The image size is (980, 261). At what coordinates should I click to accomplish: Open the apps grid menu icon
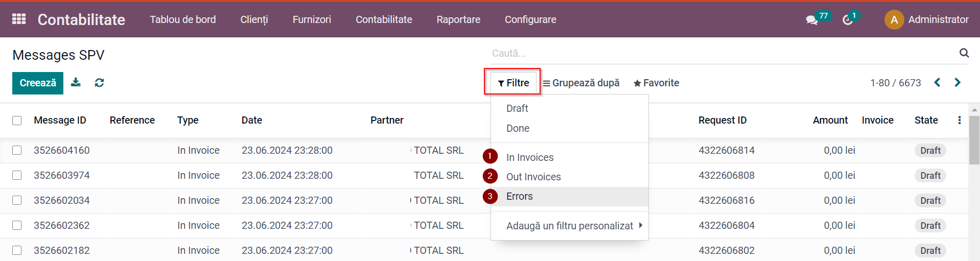pyautogui.click(x=19, y=19)
